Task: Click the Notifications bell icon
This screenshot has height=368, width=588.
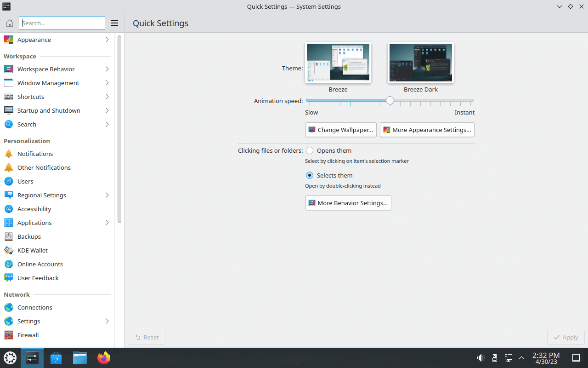Action: (9, 154)
